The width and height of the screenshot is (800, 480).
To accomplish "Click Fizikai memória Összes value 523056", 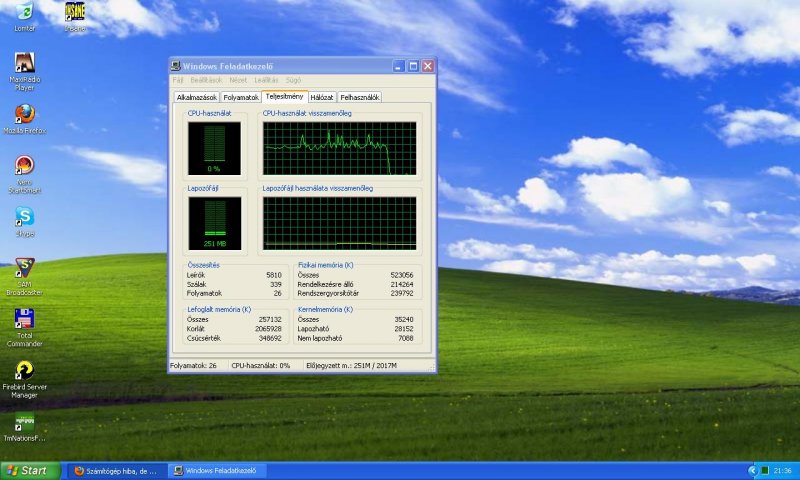I will [402, 275].
